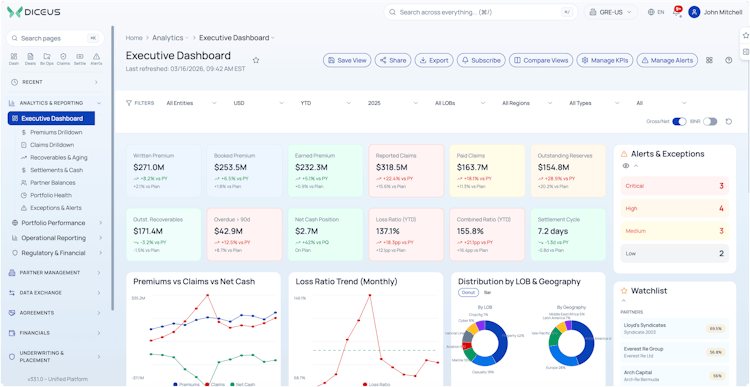Expand the Portfolio Performance sidebar section
This screenshot has height=387, width=750.
tap(55, 223)
